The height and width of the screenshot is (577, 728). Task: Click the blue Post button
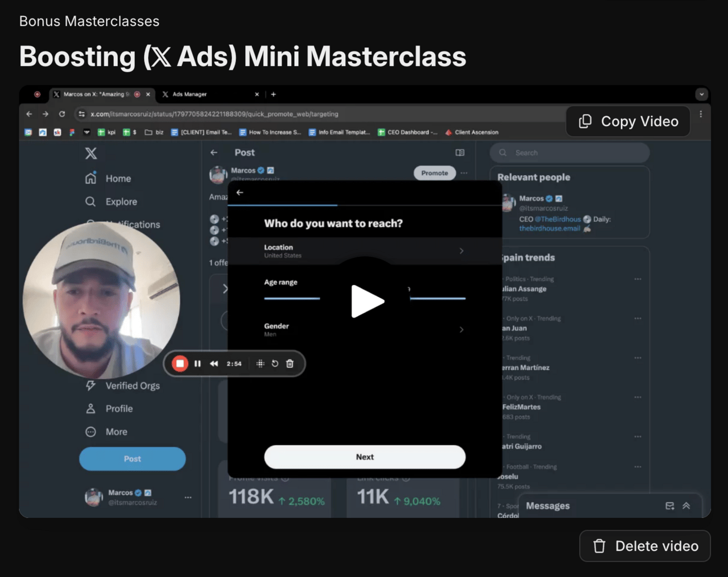132,459
